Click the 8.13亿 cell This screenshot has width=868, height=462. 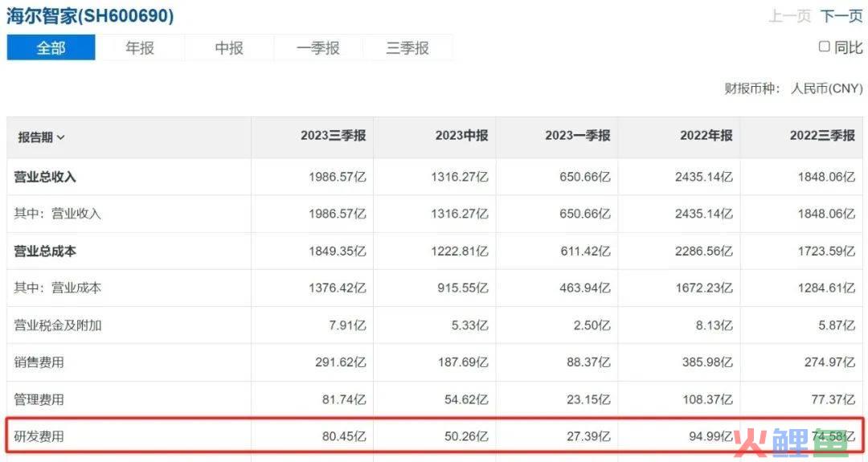tap(714, 325)
